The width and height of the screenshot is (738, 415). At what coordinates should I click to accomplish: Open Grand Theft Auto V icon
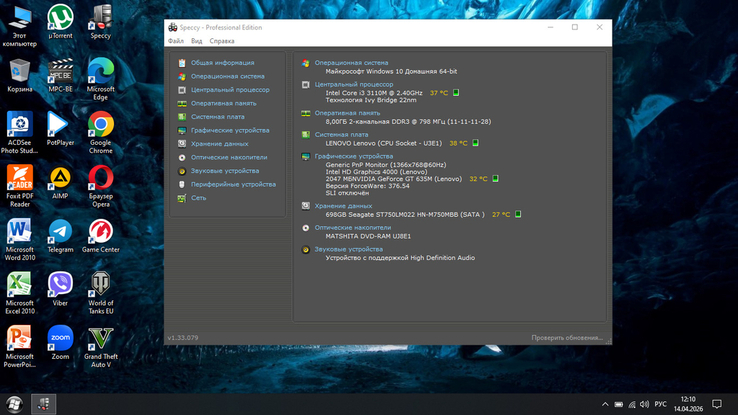[101, 347]
